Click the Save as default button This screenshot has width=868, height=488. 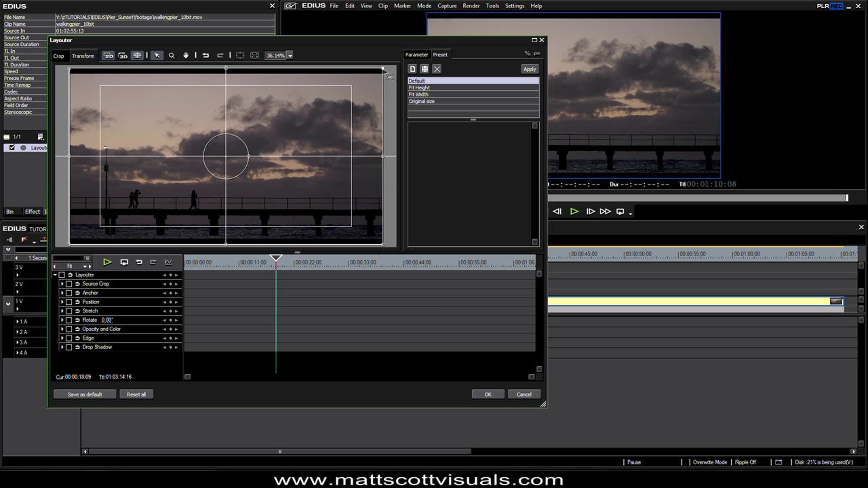85,394
